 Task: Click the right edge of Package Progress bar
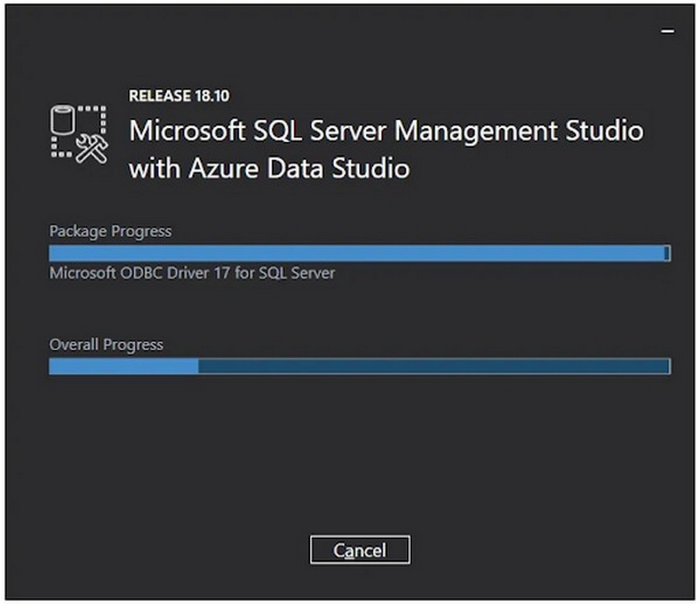pos(667,253)
